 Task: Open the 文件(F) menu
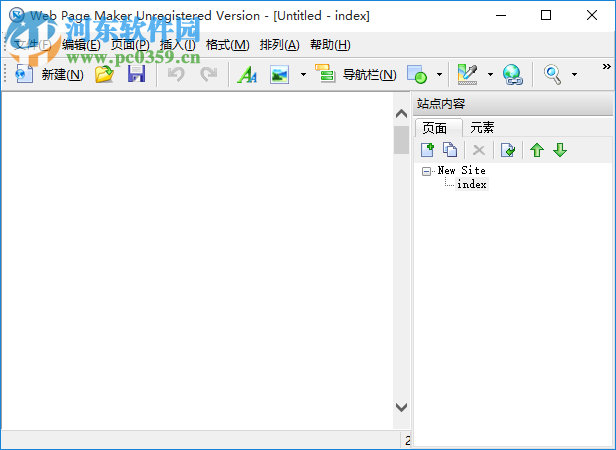(33, 45)
